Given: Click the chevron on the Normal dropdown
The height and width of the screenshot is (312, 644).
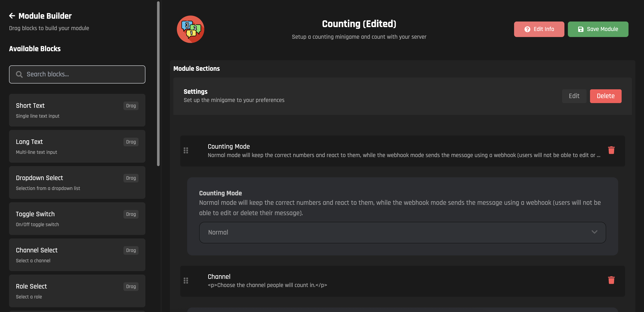Looking at the screenshot, I should (594, 232).
